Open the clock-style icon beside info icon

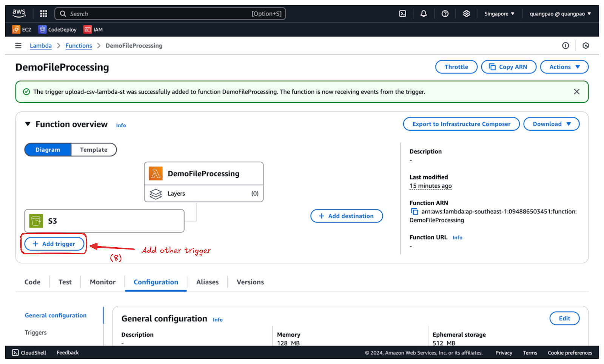point(586,46)
